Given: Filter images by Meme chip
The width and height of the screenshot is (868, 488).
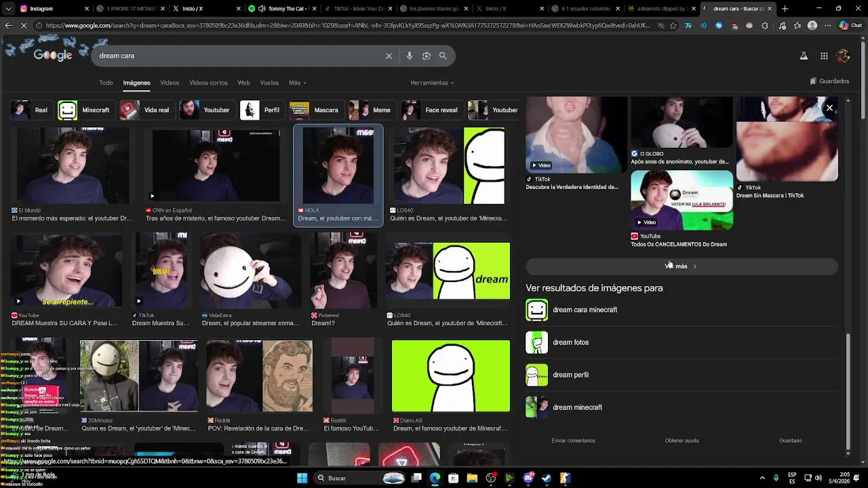Looking at the screenshot, I should 372,110.
